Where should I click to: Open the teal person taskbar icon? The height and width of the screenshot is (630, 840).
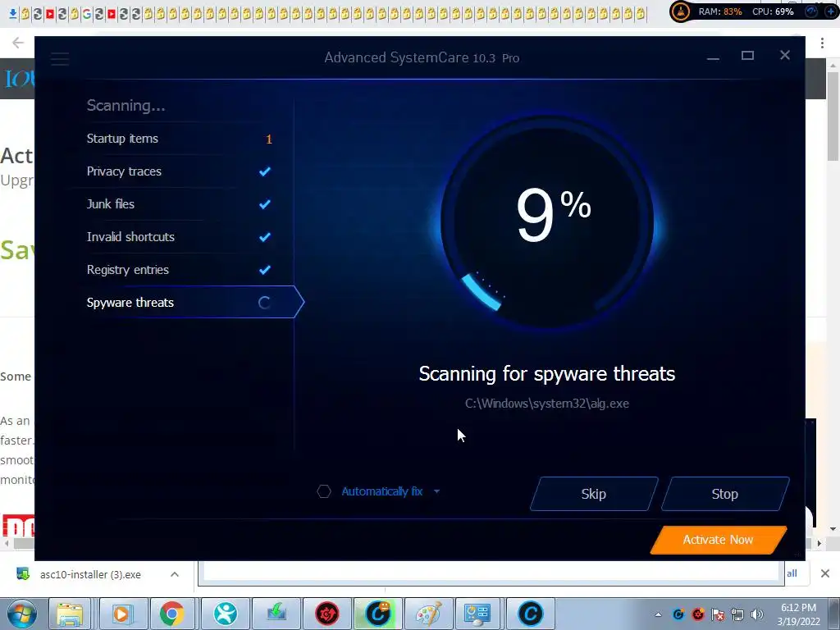(x=225, y=614)
